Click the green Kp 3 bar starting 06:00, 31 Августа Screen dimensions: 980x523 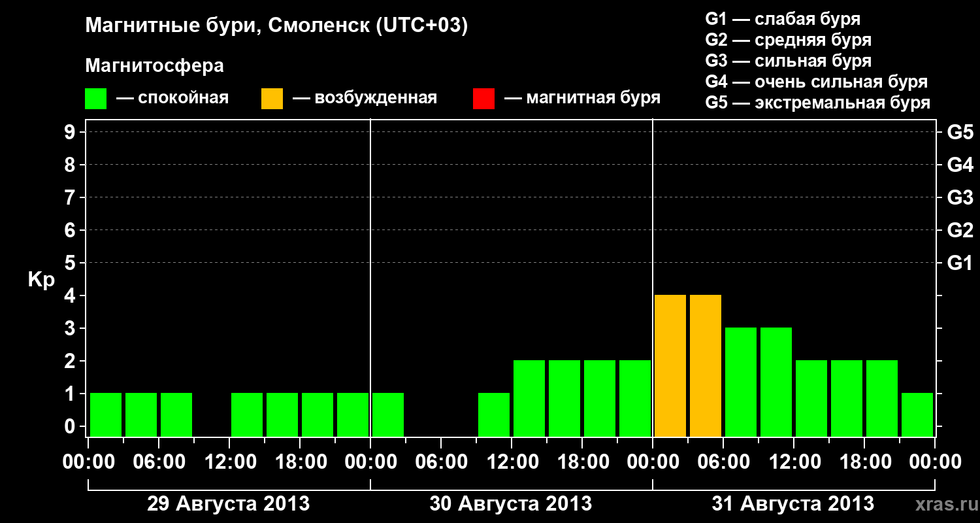[x=741, y=382]
